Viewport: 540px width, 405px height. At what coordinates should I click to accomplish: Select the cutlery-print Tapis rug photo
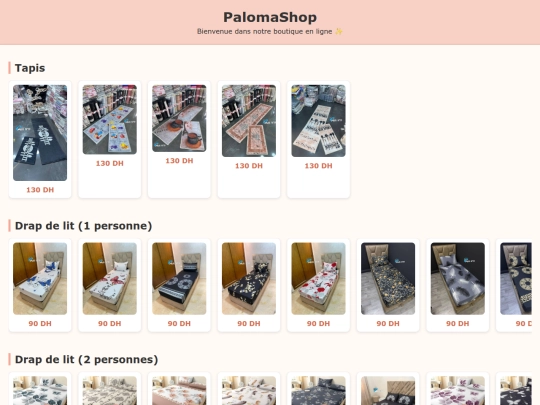click(318, 121)
